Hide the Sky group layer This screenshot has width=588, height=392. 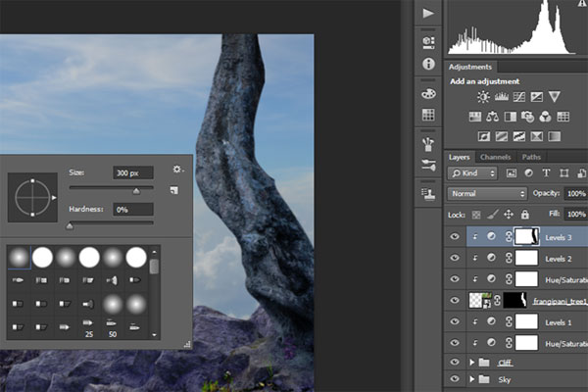tap(454, 379)
